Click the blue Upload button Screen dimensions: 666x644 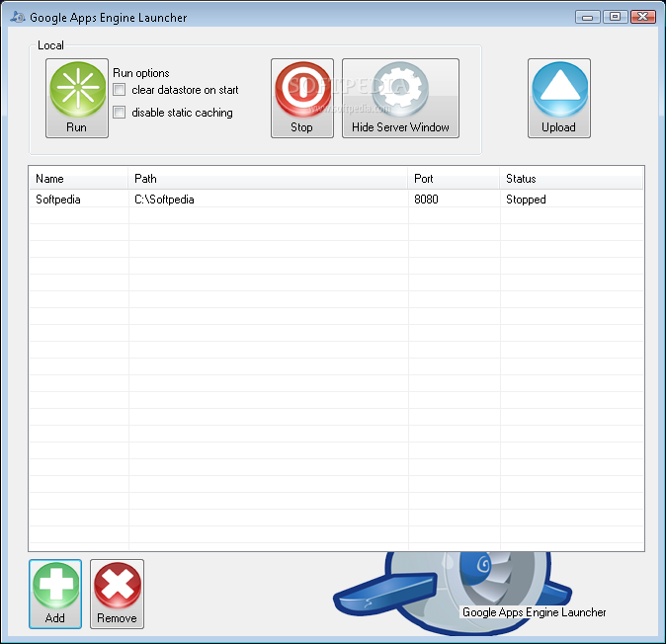[559, 98]
